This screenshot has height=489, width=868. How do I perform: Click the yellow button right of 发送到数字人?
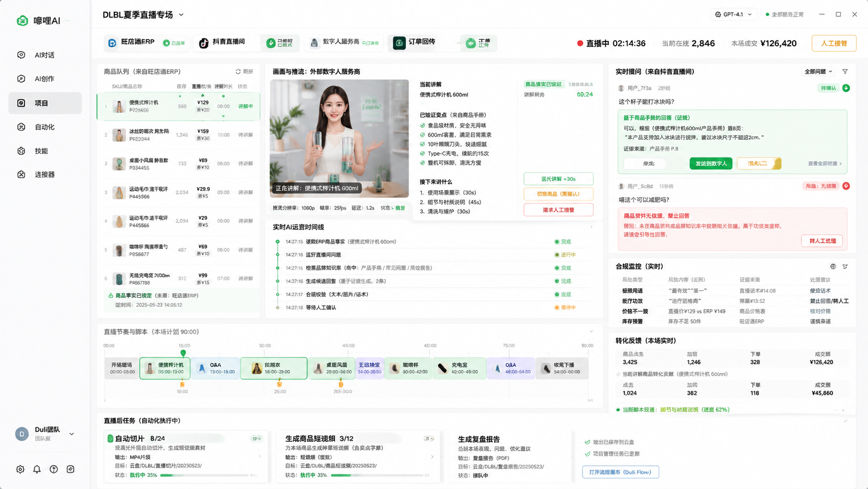(x=759, y=164)
